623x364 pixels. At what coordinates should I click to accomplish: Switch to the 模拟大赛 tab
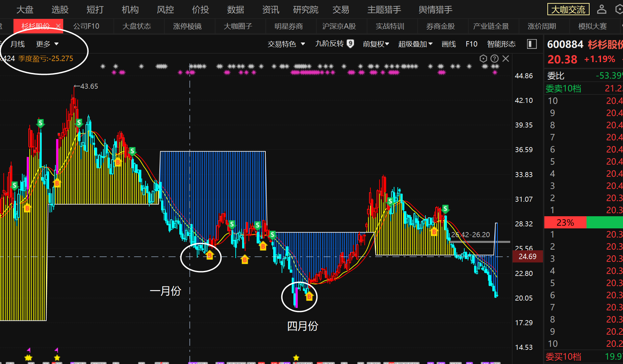(593, 26)
